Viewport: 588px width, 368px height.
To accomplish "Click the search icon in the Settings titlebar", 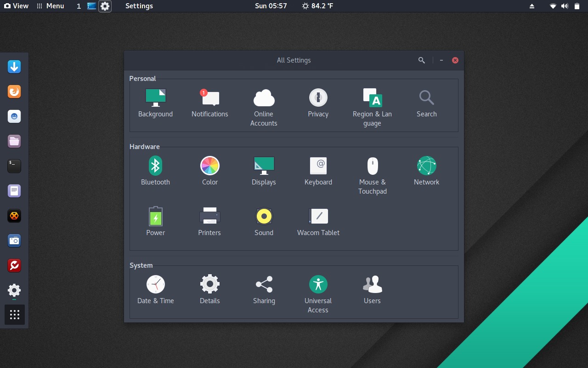I will pyautogui.click(x=421, y=60).
